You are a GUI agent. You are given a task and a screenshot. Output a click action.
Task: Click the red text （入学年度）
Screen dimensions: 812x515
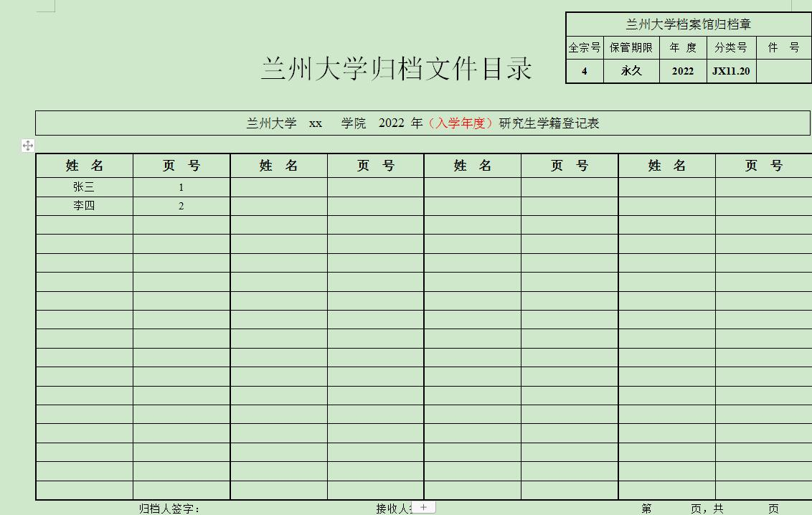click(x=460, y=123)
